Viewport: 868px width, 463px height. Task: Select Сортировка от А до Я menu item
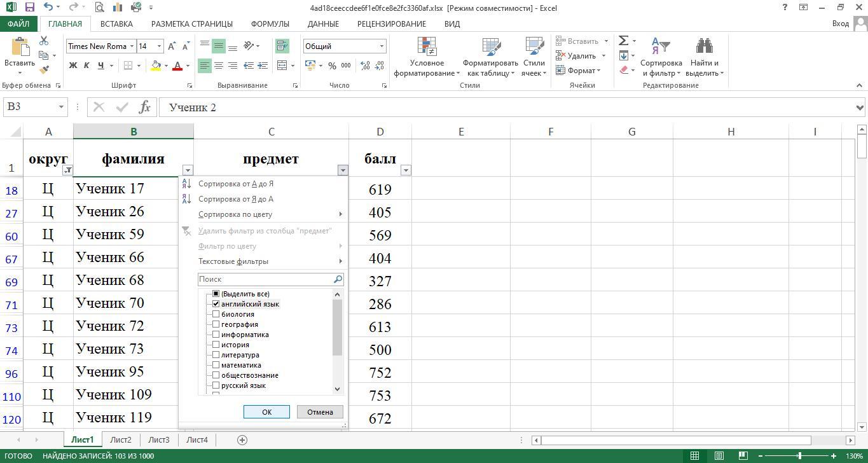[x=236, y=184]
